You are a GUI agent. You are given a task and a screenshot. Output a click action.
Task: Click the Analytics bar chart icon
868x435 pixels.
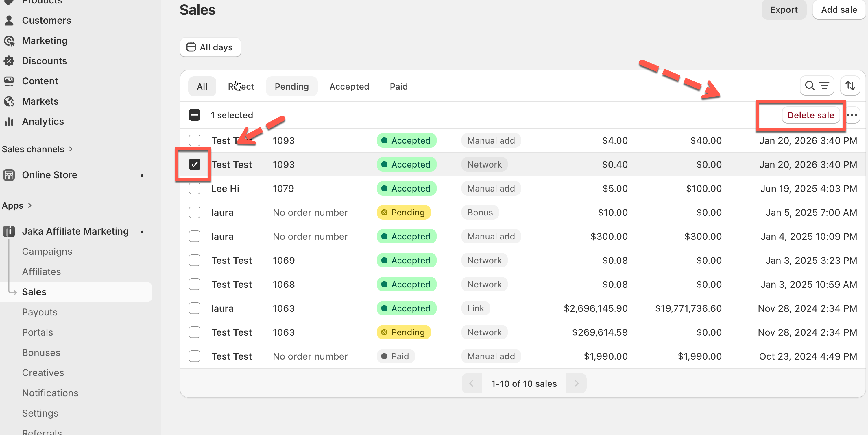[x=9, y=122]
